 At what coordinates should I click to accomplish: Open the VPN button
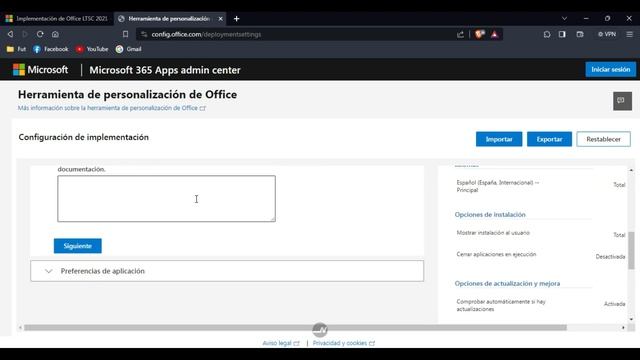coord(607,34)
